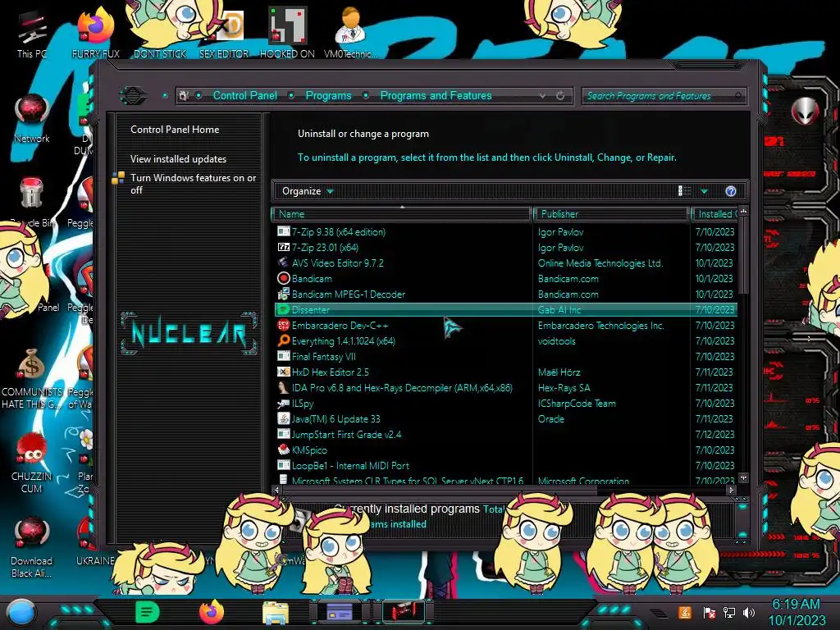This screenshot has height=630, width=840.
Task: Open the trash can desktop icon
Action: pyautogui.click(x=32, y=201)
